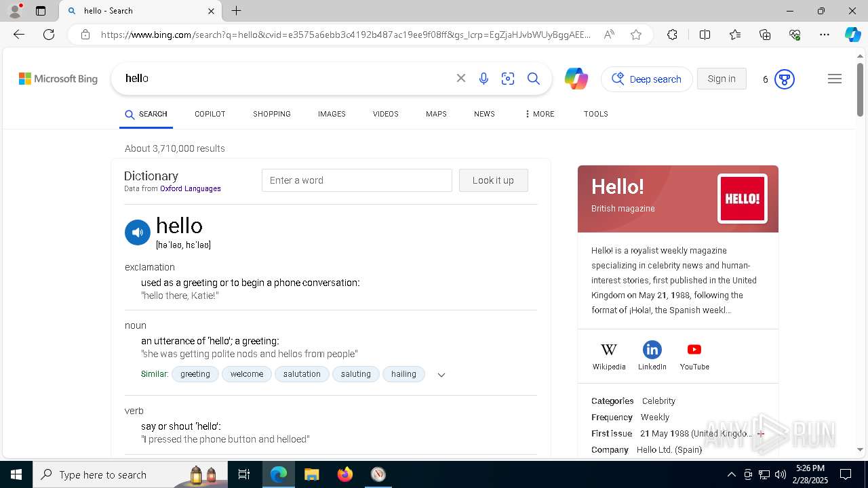Reload the page with refresh icon
The width and height of the screenshot is (868, 488).
(x=49, y=35)
